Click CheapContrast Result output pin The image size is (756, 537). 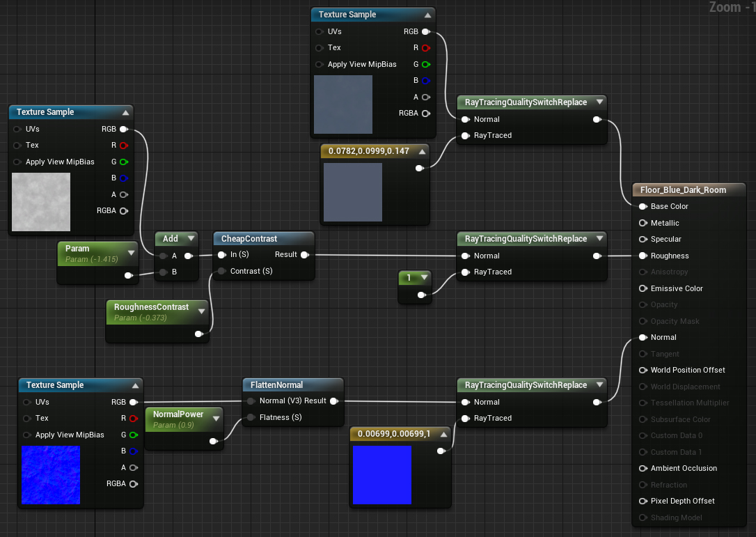[305, 255]
